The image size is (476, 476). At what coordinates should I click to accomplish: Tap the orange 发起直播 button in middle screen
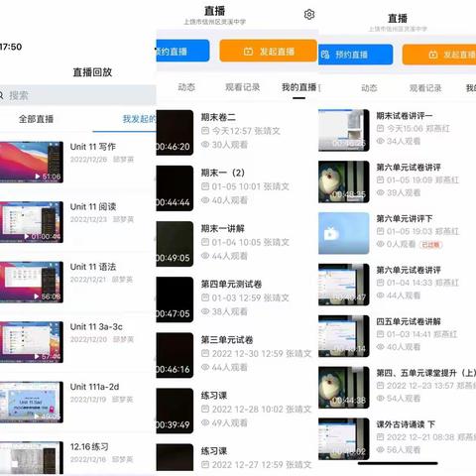pos(268,51)
